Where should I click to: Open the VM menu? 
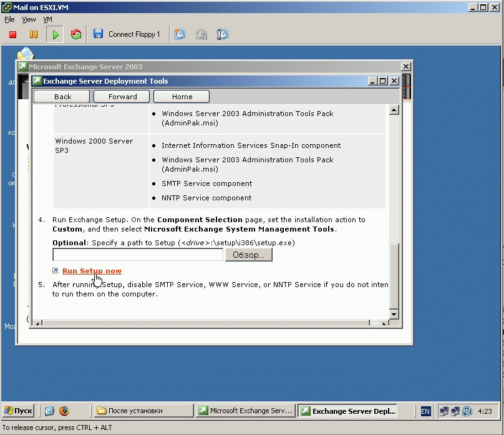point(47,19)
